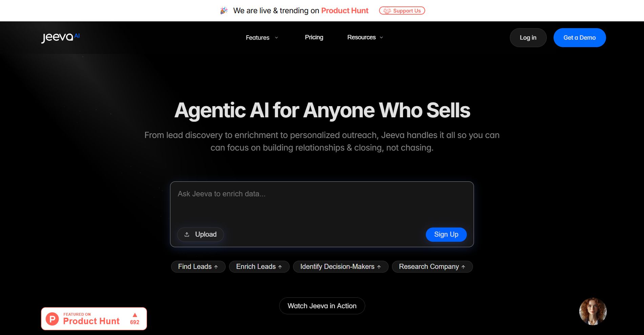The width and height of the screenshot is (644, 335).
Task: Expand the Features dropdown chevron
Action: point(276,38)
